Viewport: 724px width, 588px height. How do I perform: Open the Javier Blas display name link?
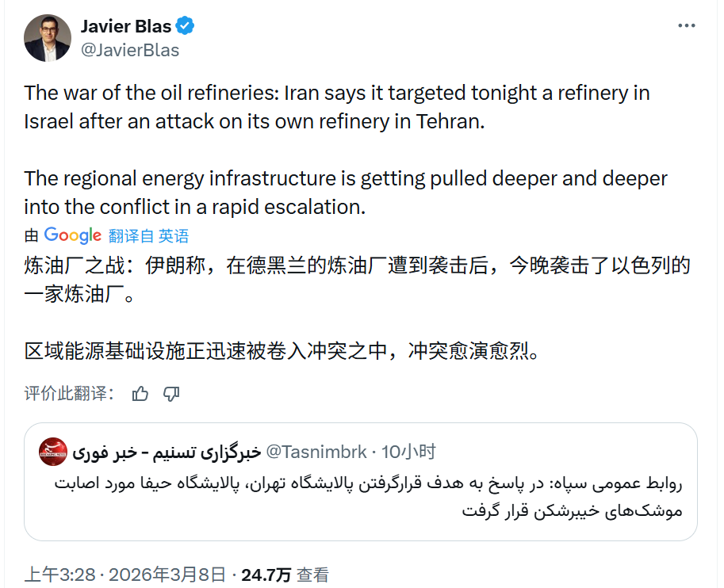[126, 26]
